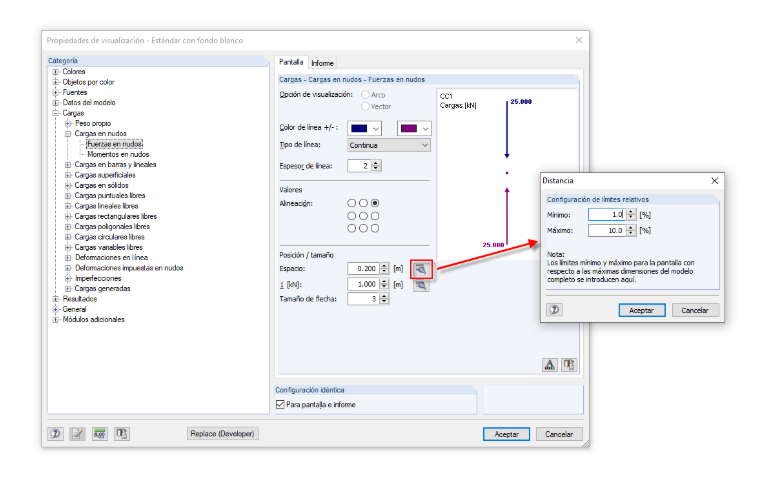Select Imperfecciones tree item

point(98,278)
